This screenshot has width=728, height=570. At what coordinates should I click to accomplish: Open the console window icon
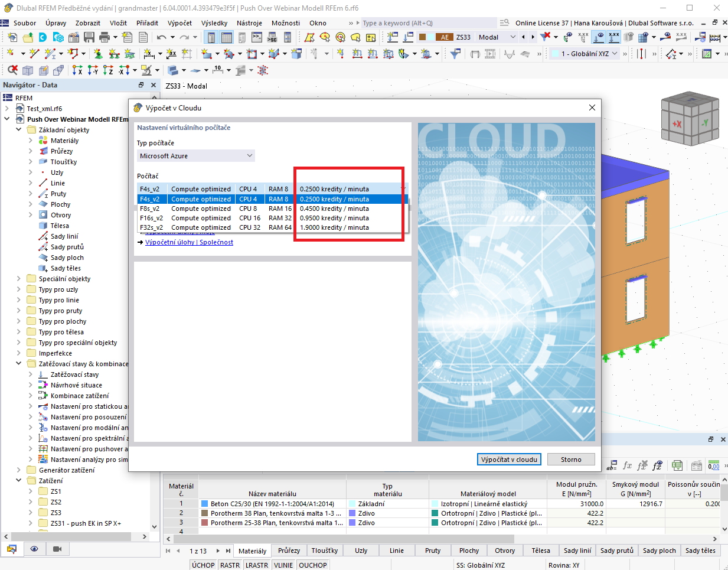click(x=257, y=37)
